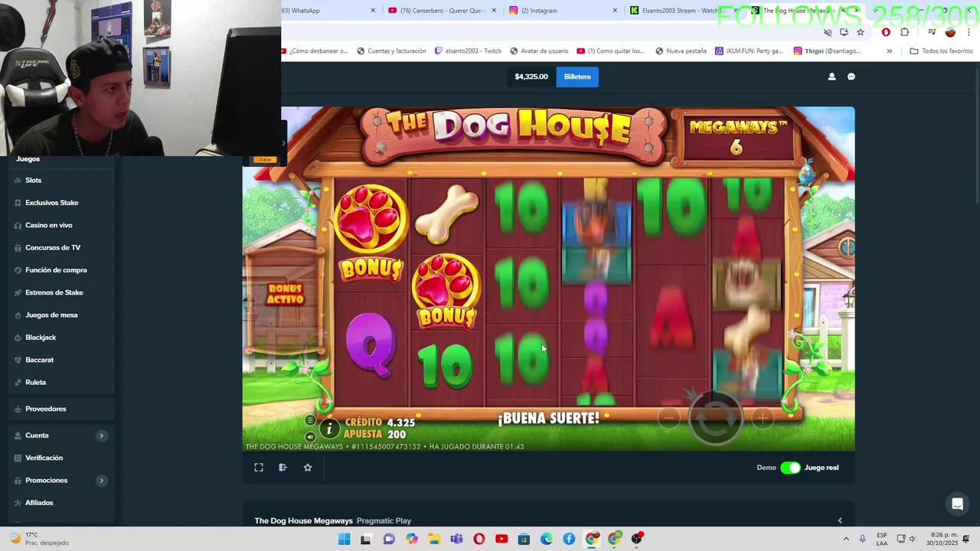Open the Billetera wallet

pos(577,77)
